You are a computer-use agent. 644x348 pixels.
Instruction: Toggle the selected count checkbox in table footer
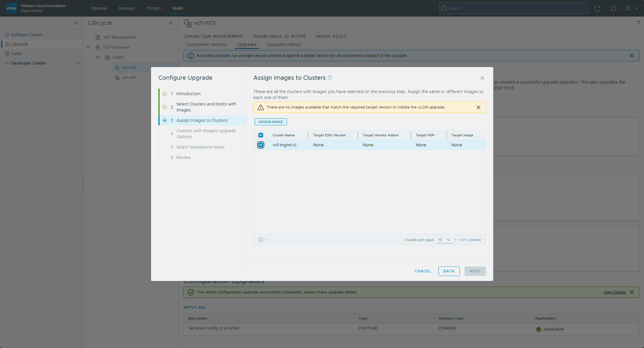click(x=261, y=240)
